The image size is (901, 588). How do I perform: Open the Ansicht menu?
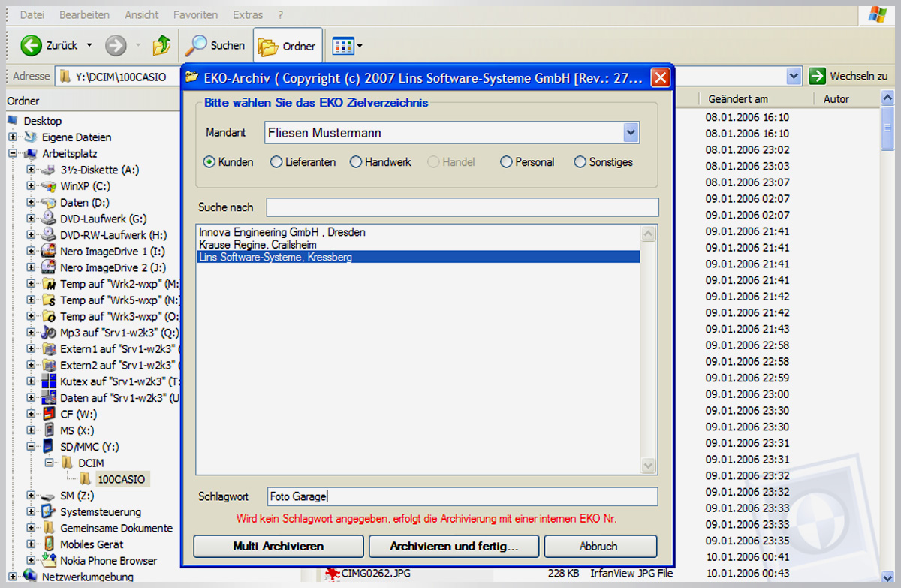click(141, 15)
